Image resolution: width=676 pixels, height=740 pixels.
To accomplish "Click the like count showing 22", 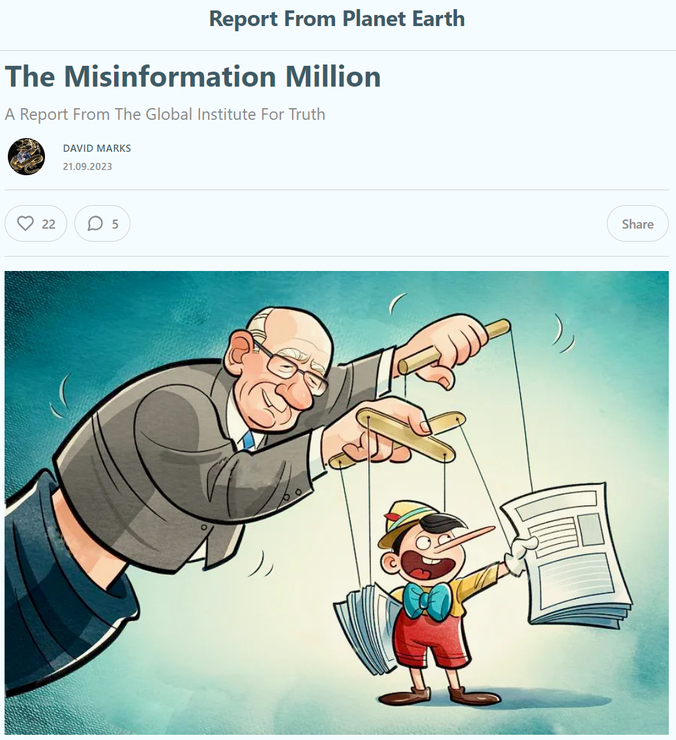I will pos(49,224).
